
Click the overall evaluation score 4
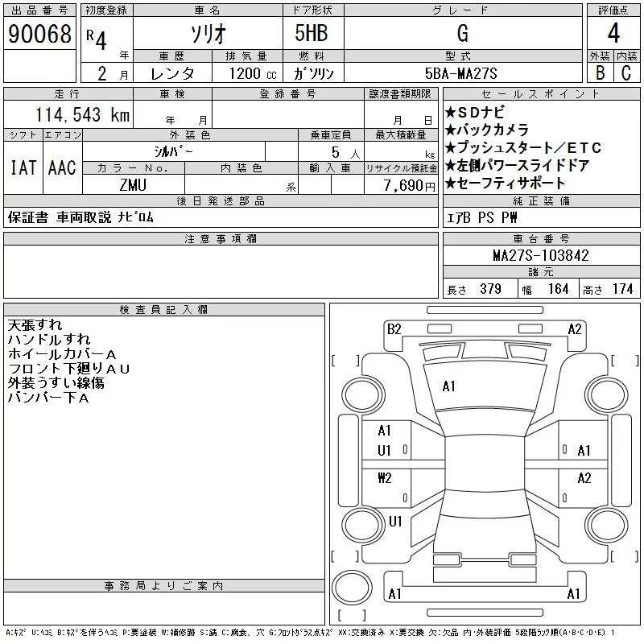tap(613, 34)
